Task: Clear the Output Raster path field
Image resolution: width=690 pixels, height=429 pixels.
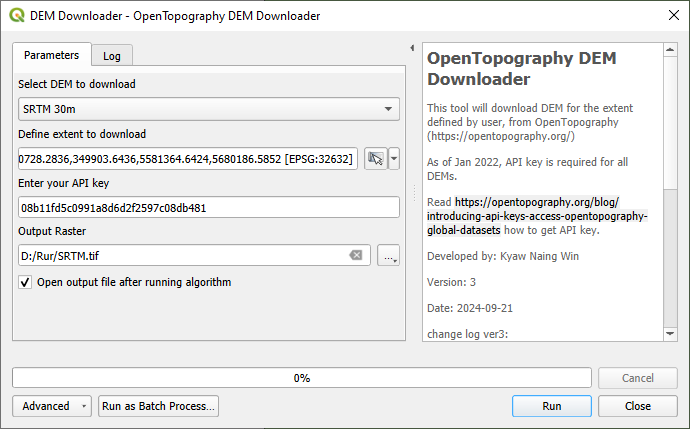Action: pos(356,255)
